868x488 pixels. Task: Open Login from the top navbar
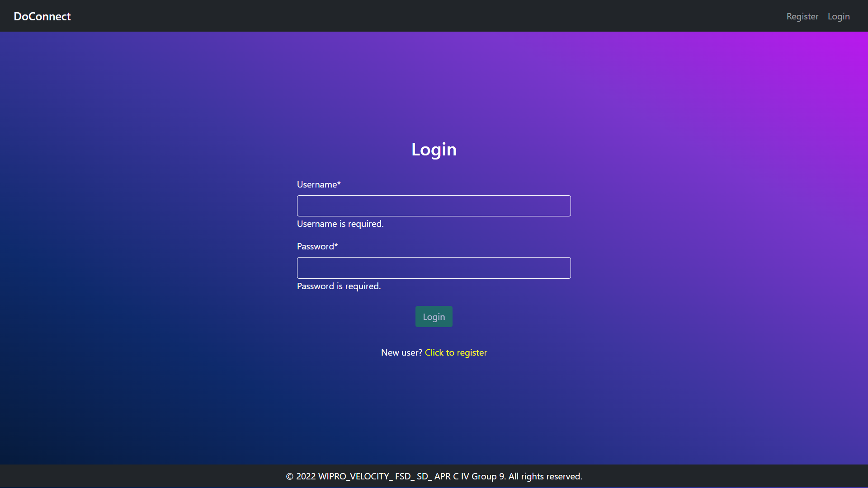(x=838, y=16)
